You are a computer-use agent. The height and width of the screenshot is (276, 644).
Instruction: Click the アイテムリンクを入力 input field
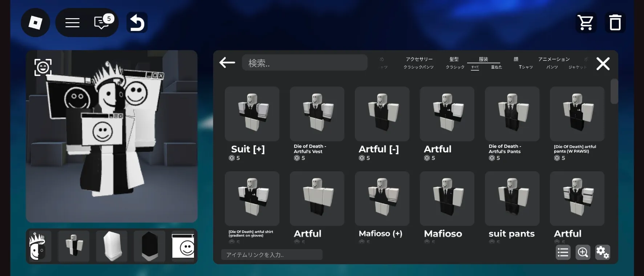[x=272, y=255]
